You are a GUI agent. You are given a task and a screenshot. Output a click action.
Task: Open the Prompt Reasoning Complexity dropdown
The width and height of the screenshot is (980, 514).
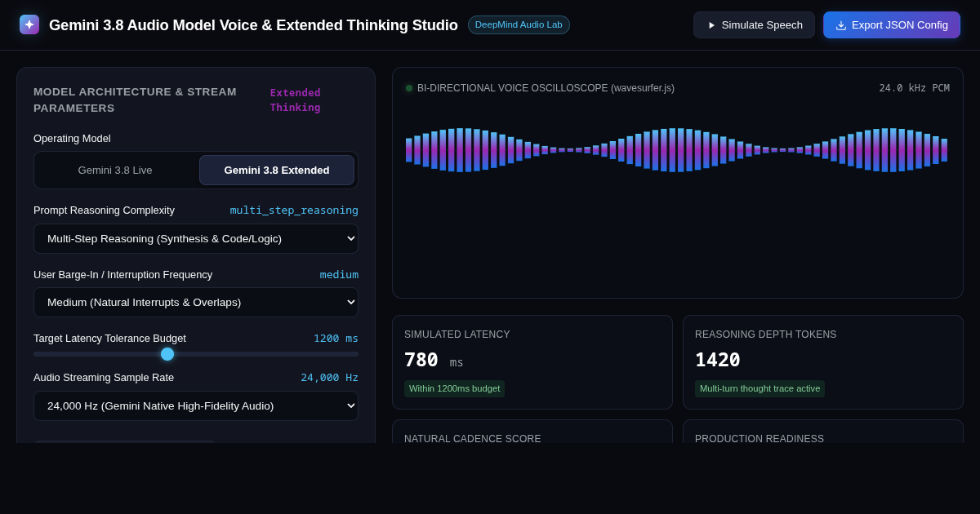pyautogui.click(x=196, y=238)
